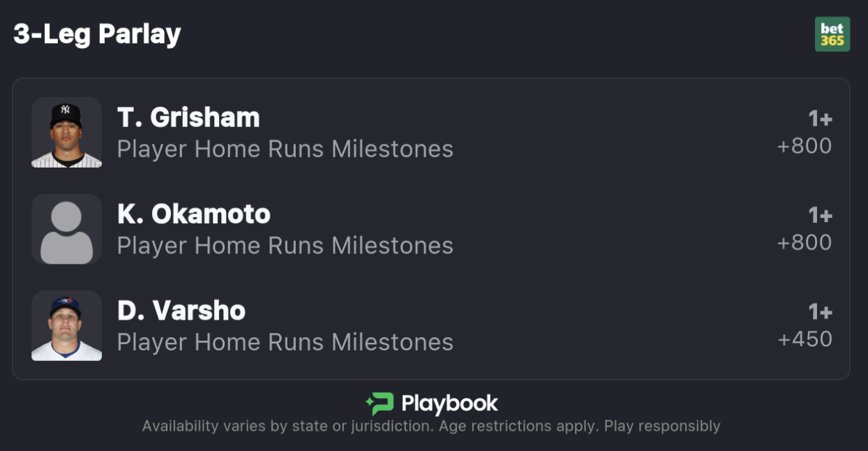Image resolution: width=868 pixels, height=451 pixels.
Task: Click the bet365 logo badge
Action: pyautogui.click(x=832, y=34)
